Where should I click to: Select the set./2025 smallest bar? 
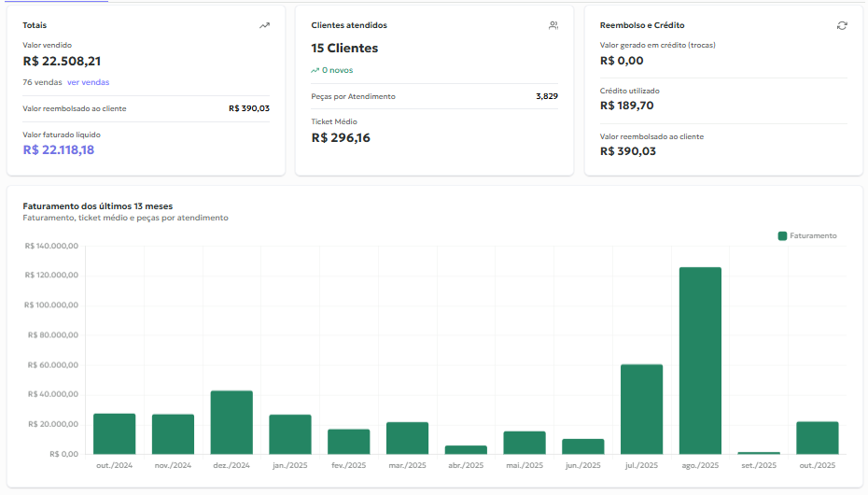pyautogui.click(x=758, y=453)
